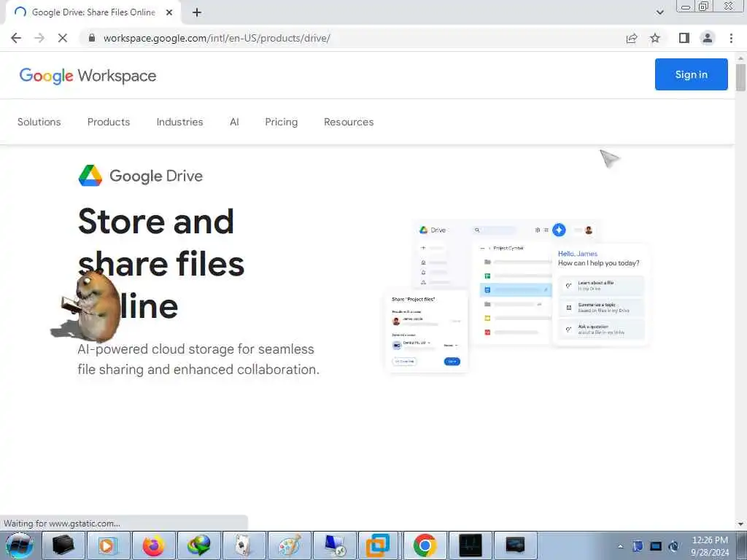This screenshot has width=747, height=560.
Task: Click the blue Sign in button
Action: [x=692, y=74]
